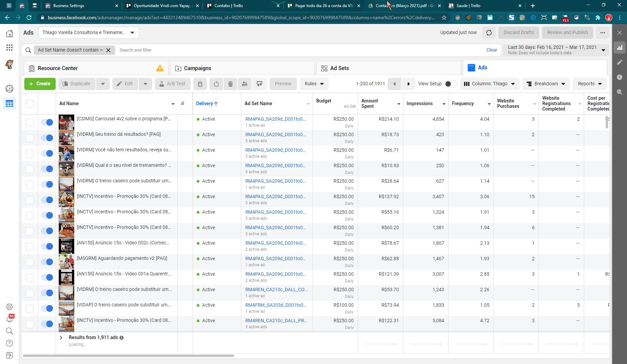Click the refresh data icon near Updated
The width and height of the screenshot is (627, 364).
489,33
